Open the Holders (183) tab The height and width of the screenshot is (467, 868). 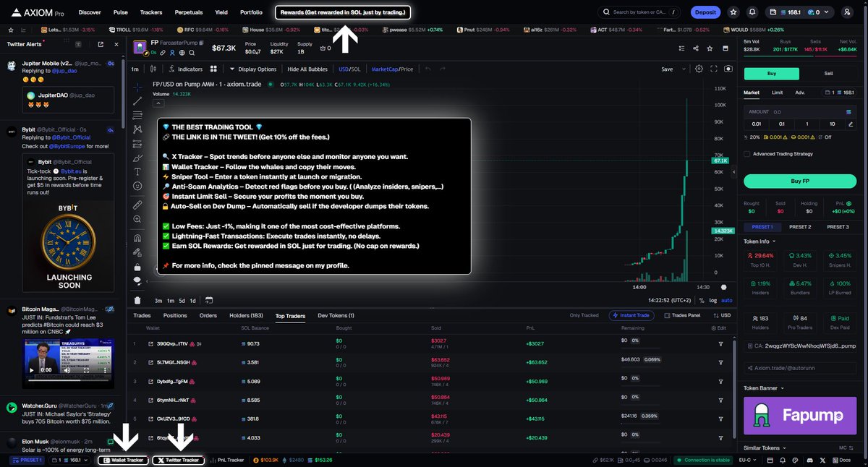246,315
